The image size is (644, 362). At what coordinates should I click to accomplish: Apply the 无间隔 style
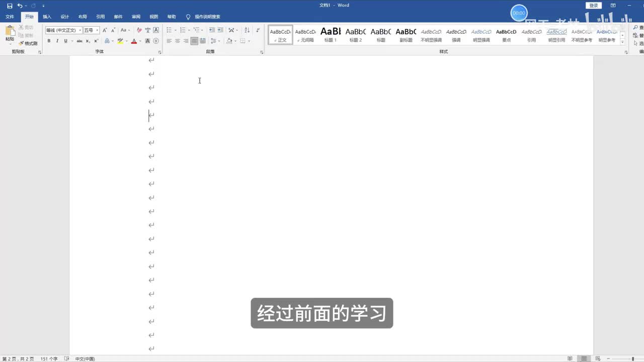[305, 35]
